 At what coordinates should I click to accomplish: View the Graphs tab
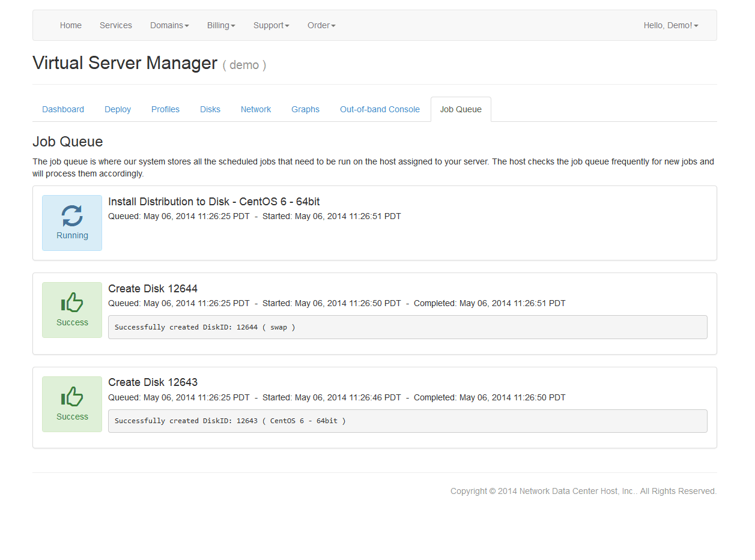pyautogui.click(x=305, y=109)
